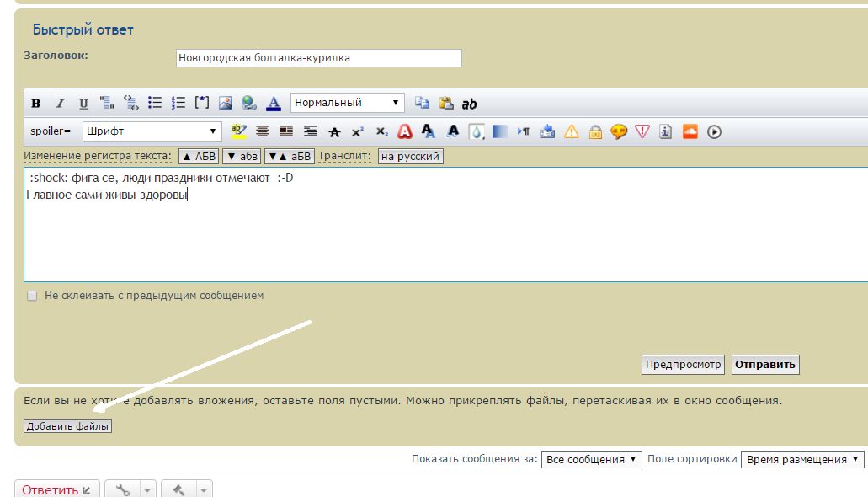Insert SoundCloud audio embed
The width and height of the screenshot is (868, 497).
(x=690, y=131)
